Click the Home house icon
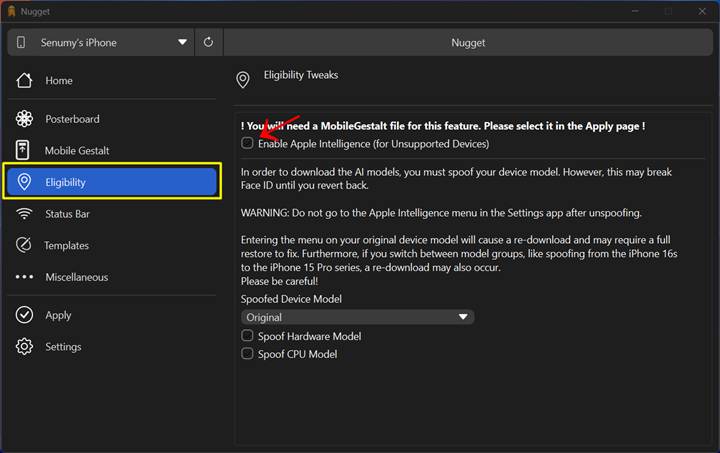This screenshot has width=720, height=453. 24,80
